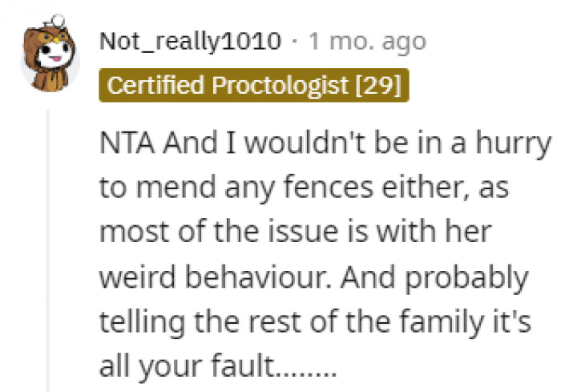This screenshot has width=561, height=392.
Task: Click the text 'all your fault'
Action: (x=186, y=366)
